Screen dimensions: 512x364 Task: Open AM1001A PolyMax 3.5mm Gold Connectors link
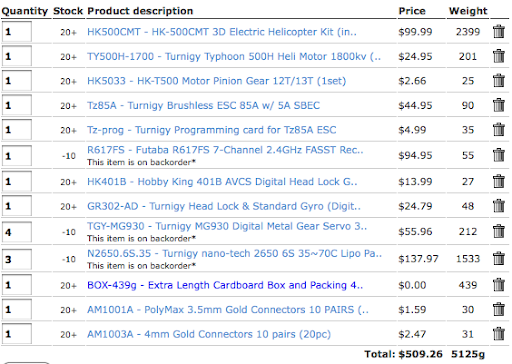pyautogui.click(x=228, y=310)
